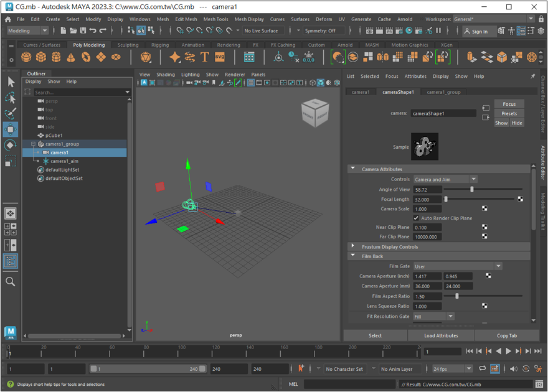This screenshot has height=392, width=548.
Task: Create a polygon cylinder from shelf
Action: [56, 57]
